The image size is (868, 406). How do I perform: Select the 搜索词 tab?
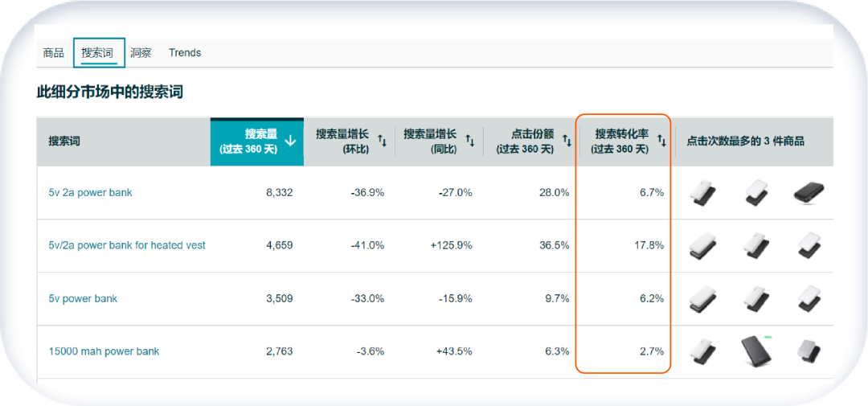pyautogui.click(x=99, y=53)
